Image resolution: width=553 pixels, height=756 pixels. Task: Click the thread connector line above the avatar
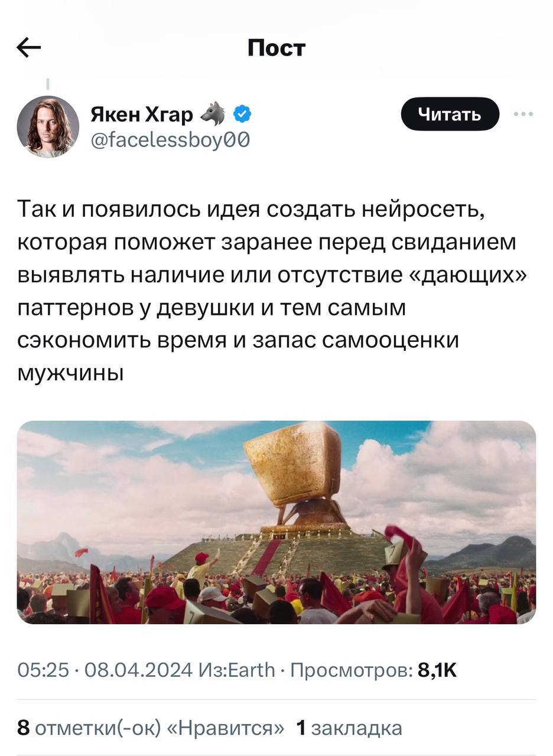[x=47, y=84]
